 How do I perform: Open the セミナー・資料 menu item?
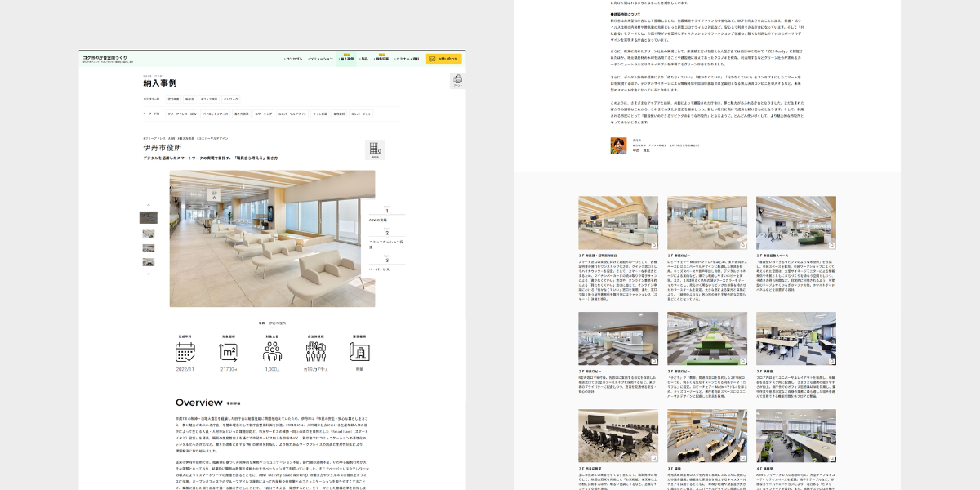(407, 59)
